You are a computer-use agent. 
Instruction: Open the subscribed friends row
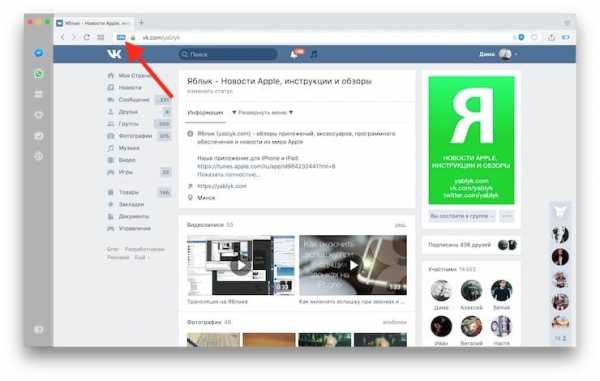pyautogui.click(x=471, y=245)
